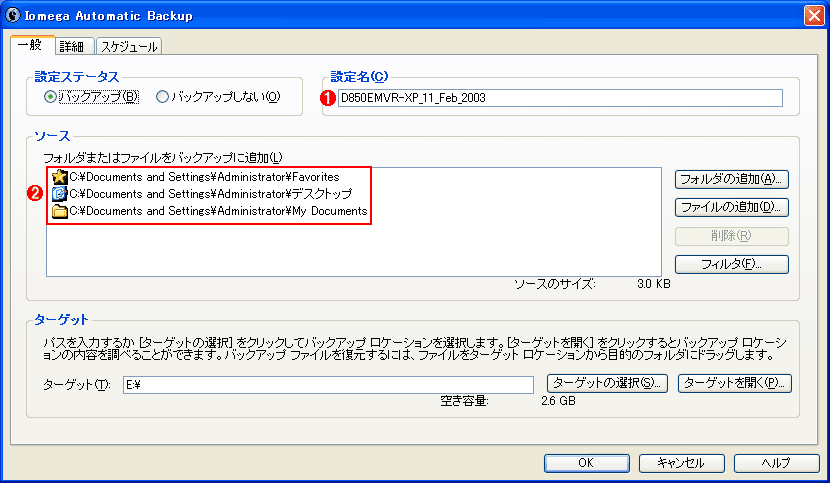
Task: Click the Desktop folder icon in source list
Action: tap(60, 194)
